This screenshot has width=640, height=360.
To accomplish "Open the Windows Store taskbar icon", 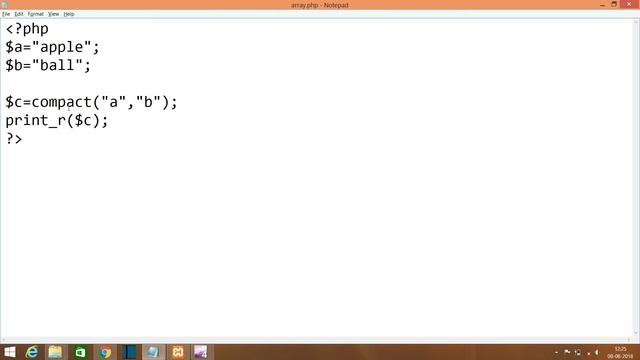I will pyautogui.click(x=80, y=352).
